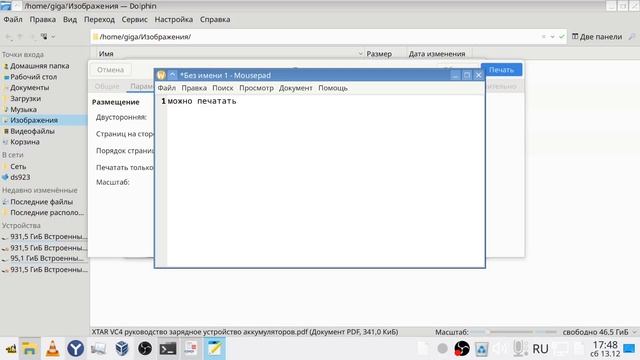Click the Mousepad application icon in titlebar

[x=161, y=75]
